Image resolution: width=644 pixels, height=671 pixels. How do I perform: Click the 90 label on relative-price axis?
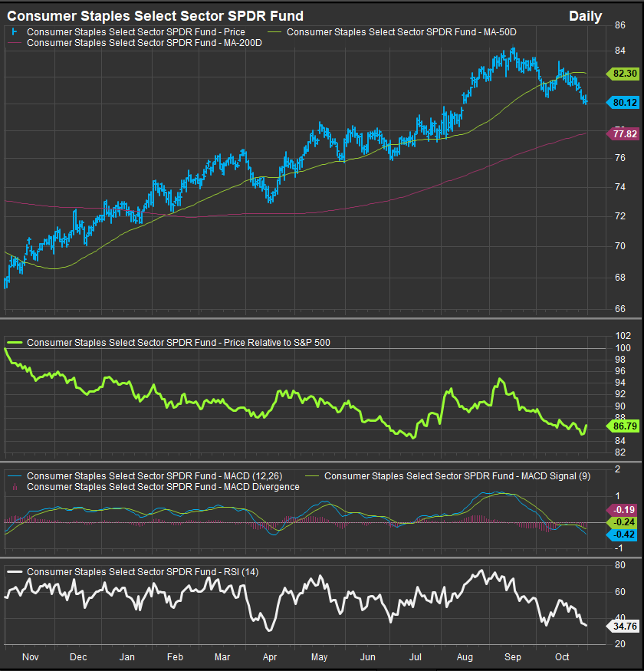click(x=620, y=406)
